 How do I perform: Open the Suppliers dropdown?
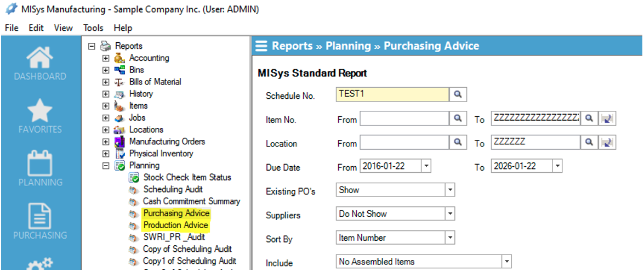point(450,214)
